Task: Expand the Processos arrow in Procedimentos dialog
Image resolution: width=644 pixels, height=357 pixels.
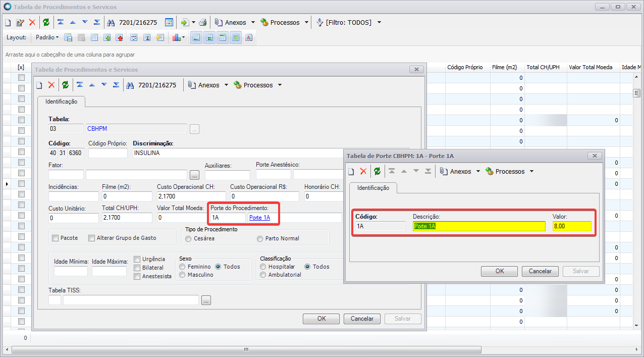Action: pyautogui.click(x=280, y=85)
